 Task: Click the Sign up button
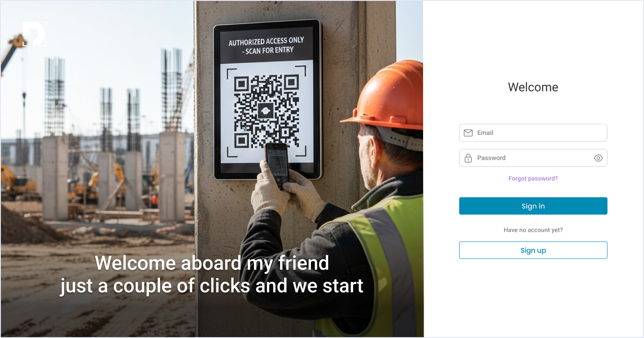pyautogui.click(x=533, y=250)
